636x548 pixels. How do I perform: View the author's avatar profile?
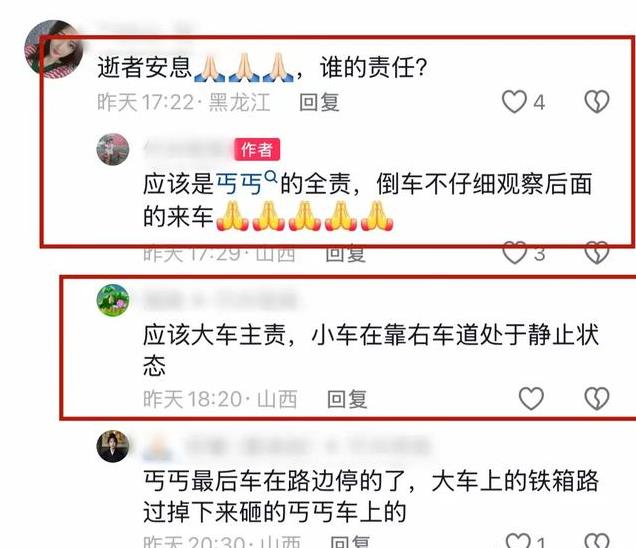(113, 149)
